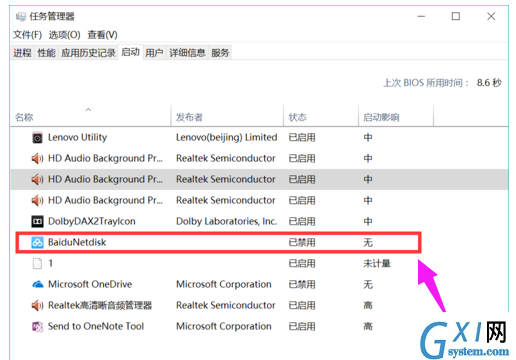
Task: Select the Send to OneNote Tool entry
Action: tap(259, 326)
